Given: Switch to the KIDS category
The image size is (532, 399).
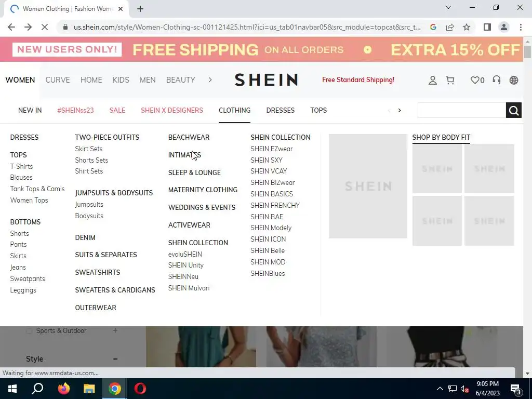Looking at the screenshot, I should pos(121,79).
